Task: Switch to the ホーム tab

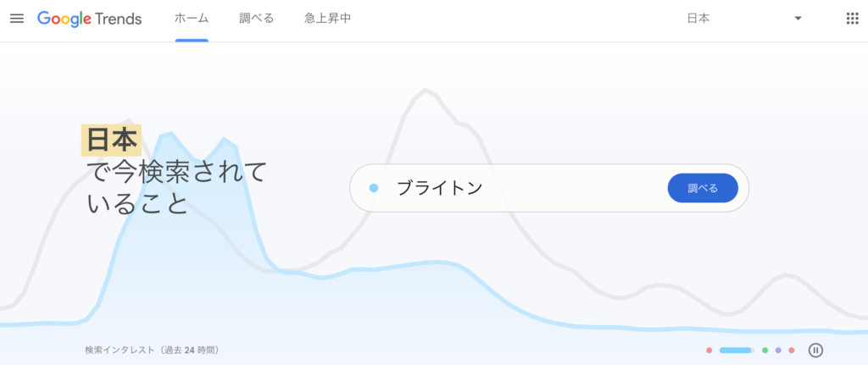Action: coord(192,19)
